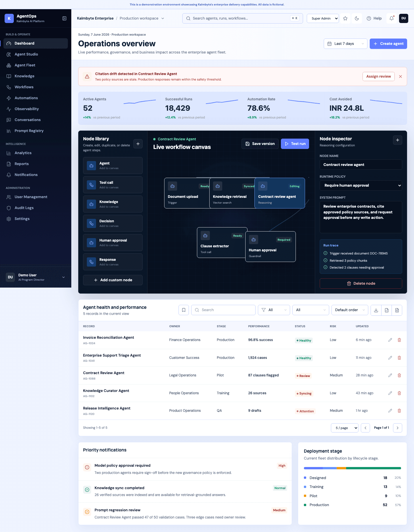The image size is (414, 532).
Task: Click the Designed color swatch in legend
Action: pyautogui.click(x=305, y=478)
